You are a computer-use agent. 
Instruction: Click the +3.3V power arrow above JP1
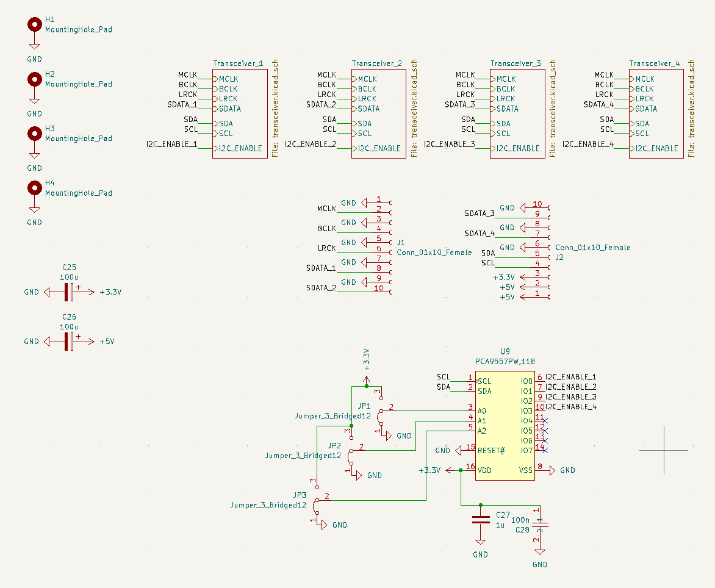(x=366, y=379)
